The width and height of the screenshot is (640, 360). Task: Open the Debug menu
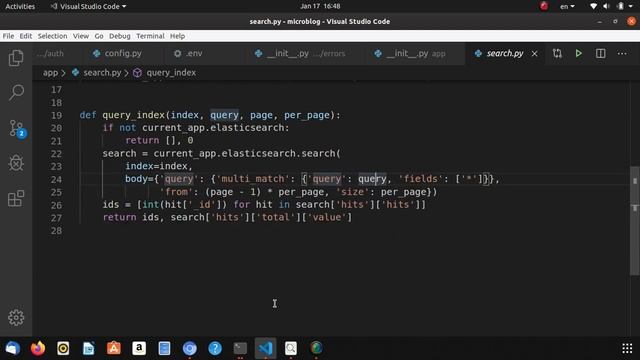tap(120, 36)
